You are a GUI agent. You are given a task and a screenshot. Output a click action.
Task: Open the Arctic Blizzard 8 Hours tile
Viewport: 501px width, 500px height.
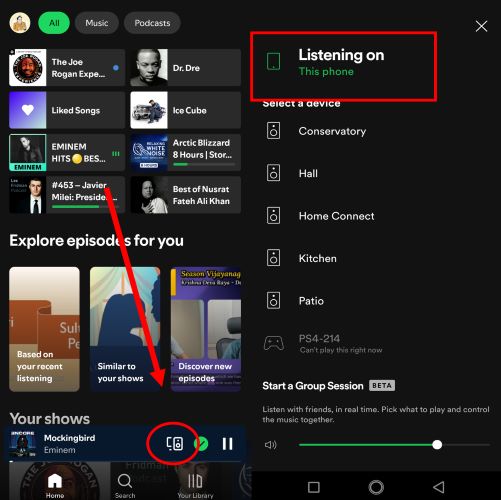click(x=186, y=153)
